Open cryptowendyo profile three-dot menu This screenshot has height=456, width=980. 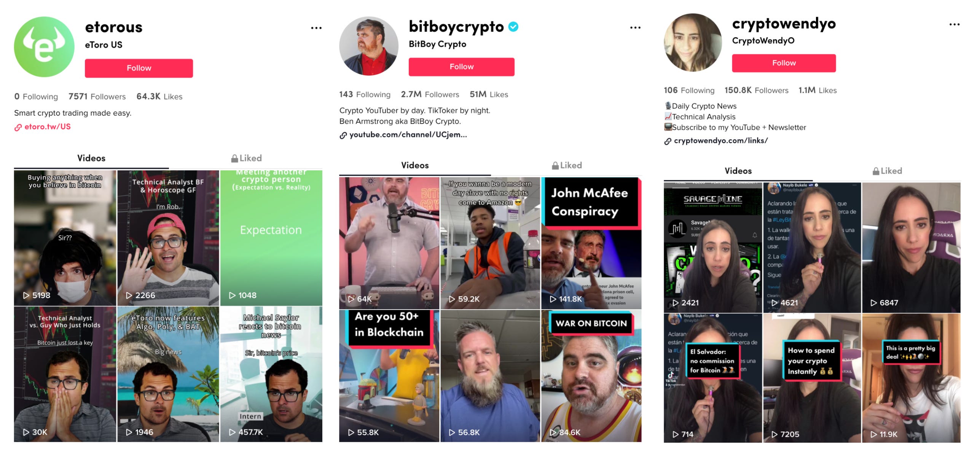click(x=954, y=25)
